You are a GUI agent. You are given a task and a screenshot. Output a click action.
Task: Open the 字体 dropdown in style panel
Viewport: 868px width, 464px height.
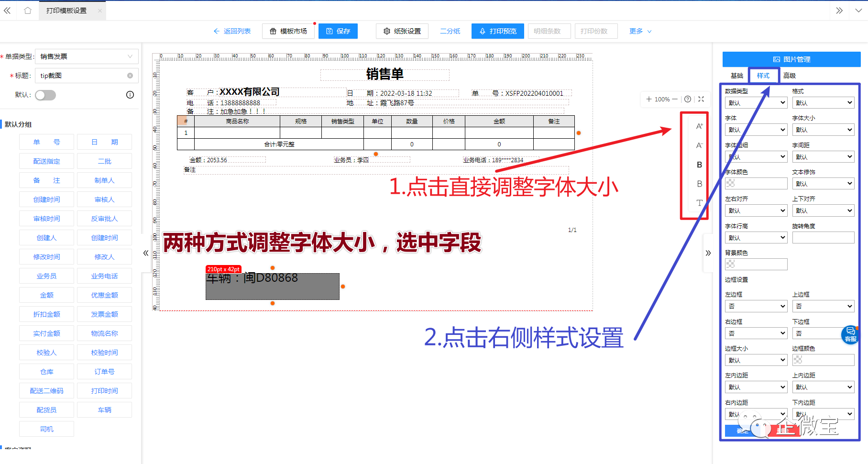(756, 129)
